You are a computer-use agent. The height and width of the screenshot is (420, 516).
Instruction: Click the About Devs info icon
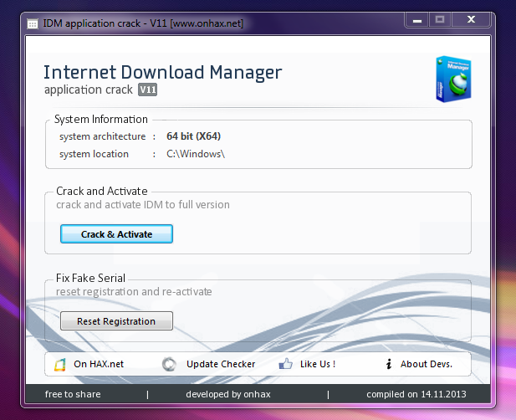389,364
